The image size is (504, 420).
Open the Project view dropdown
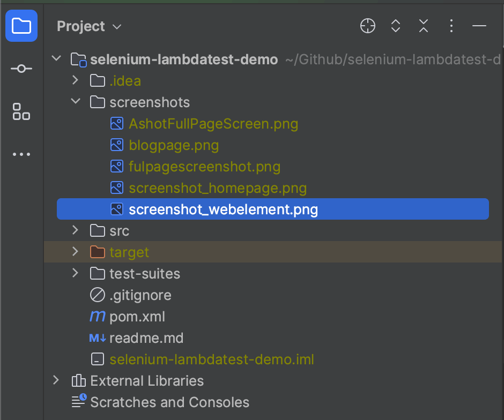[x=89, y=26]
